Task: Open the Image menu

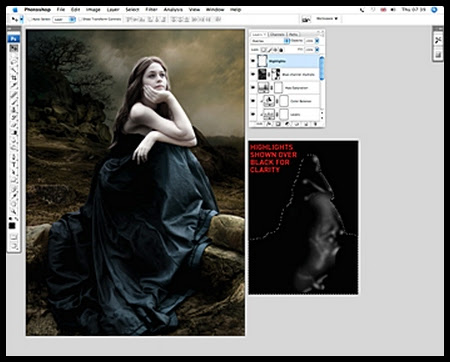Action: pos(93,10)
